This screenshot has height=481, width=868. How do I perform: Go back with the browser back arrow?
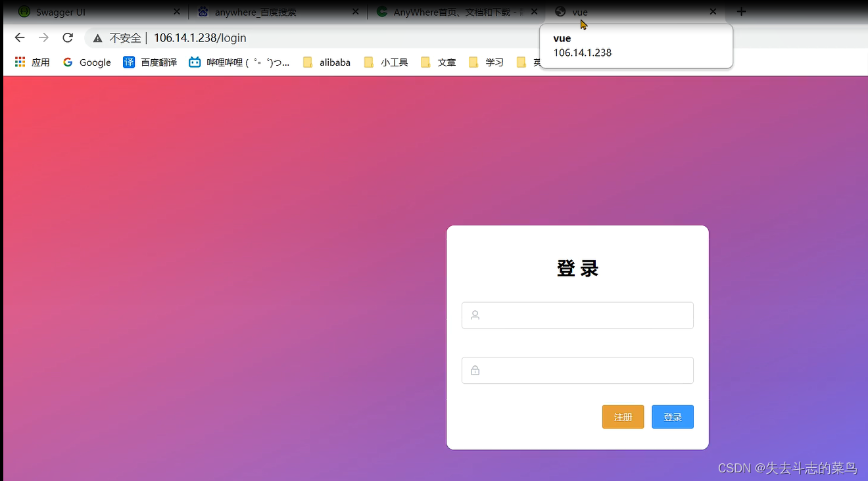coord(20,37)
